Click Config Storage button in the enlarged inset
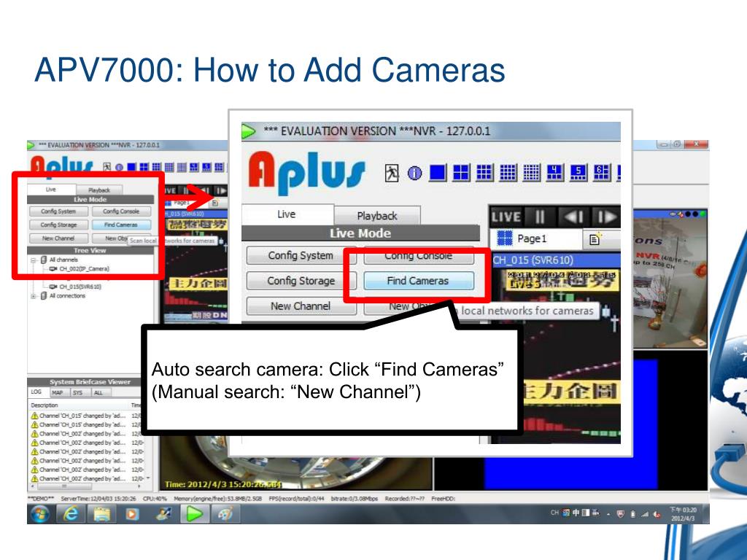The width and height of the screenshot is (747, 560). [301, 281]
